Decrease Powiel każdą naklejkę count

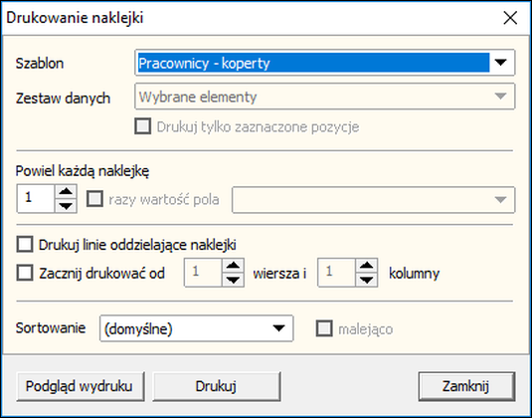click(x=66, y=206)
